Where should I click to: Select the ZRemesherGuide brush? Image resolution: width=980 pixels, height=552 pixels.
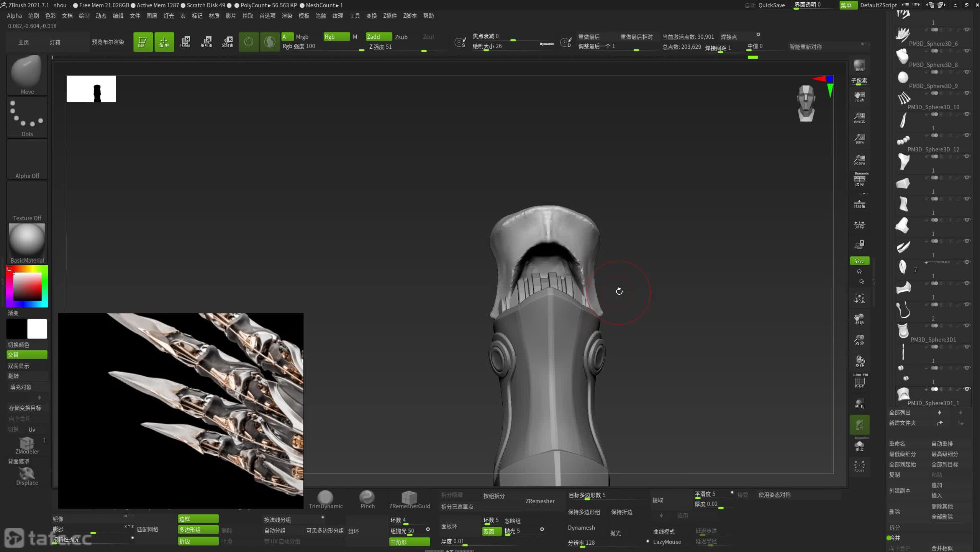point(409,500)
